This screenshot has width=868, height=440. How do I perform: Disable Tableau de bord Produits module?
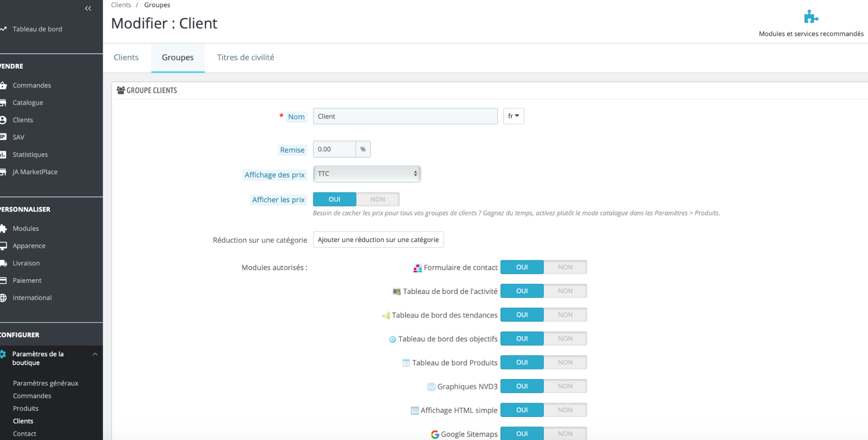[565, 362]
